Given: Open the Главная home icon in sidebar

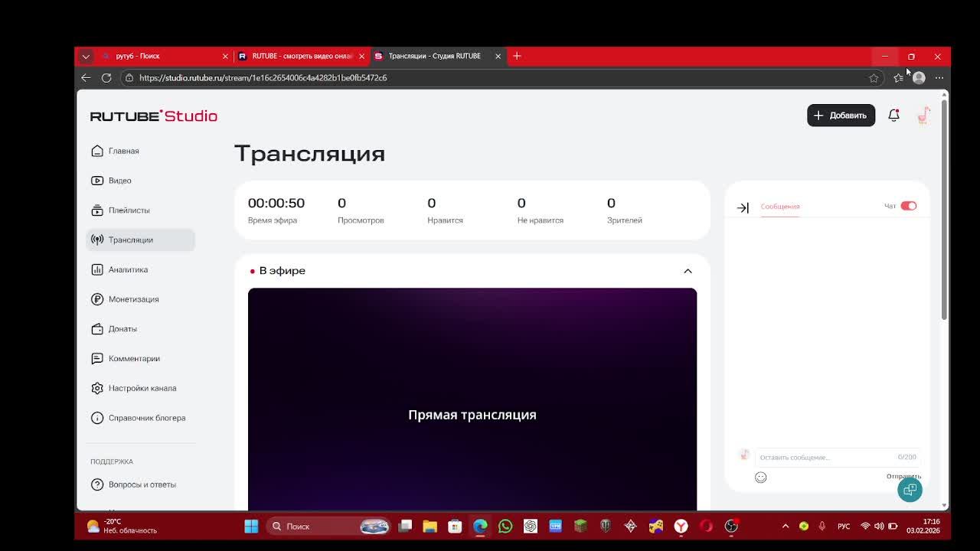Looking at the screenshot, I should (x=97, y=151).
